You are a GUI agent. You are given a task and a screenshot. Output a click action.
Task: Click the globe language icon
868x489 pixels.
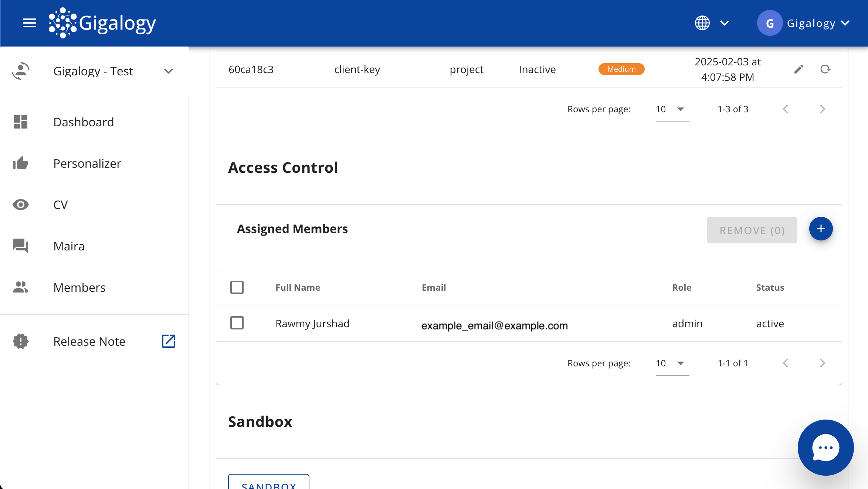[x=702, y=23]
